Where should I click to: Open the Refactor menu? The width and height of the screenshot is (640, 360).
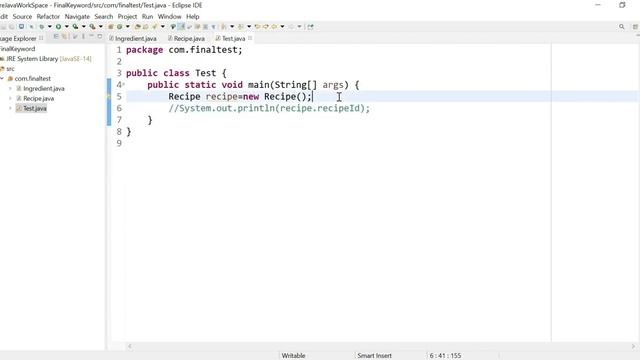click(x=48, y=17)
